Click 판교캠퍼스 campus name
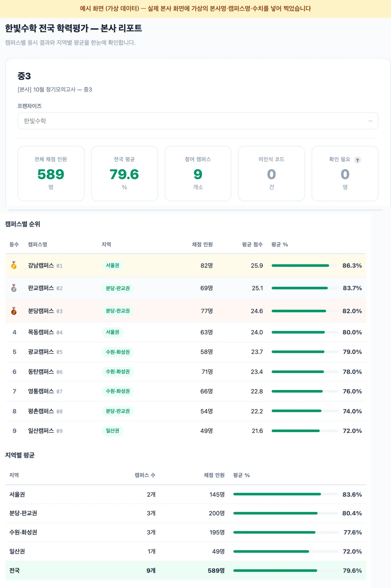391x588 pixels. pyautogui.click(x=41, y=288)
